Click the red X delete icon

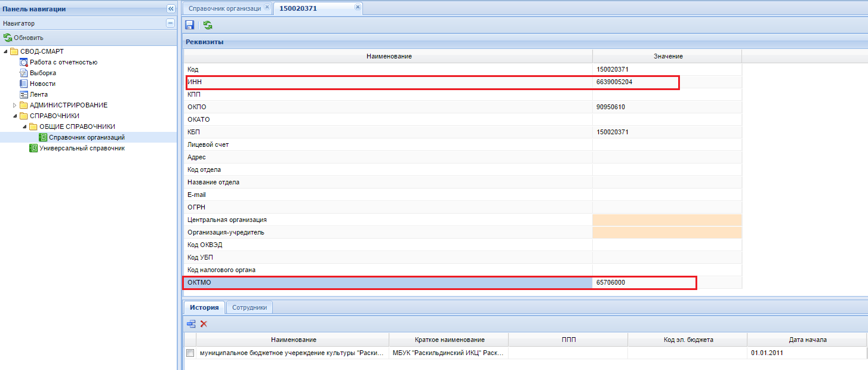[x=204, y=323]
